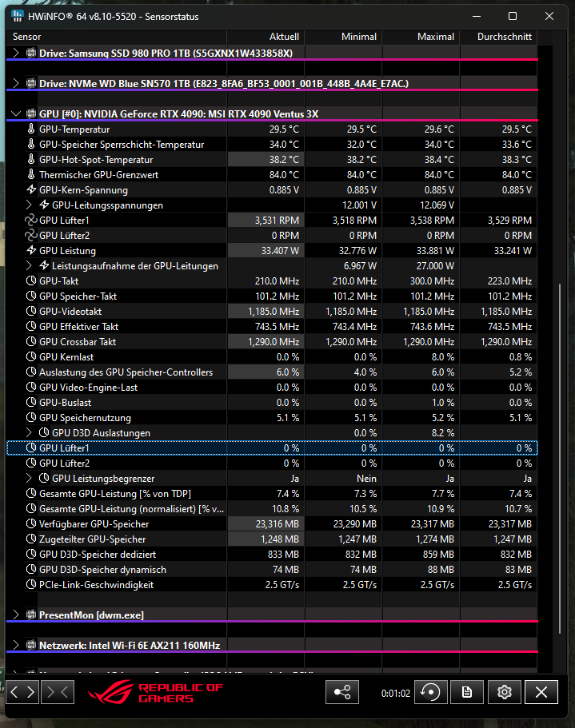
Task: Click the clock icon beside GPU-Videotakt
Action: (31, 311)
